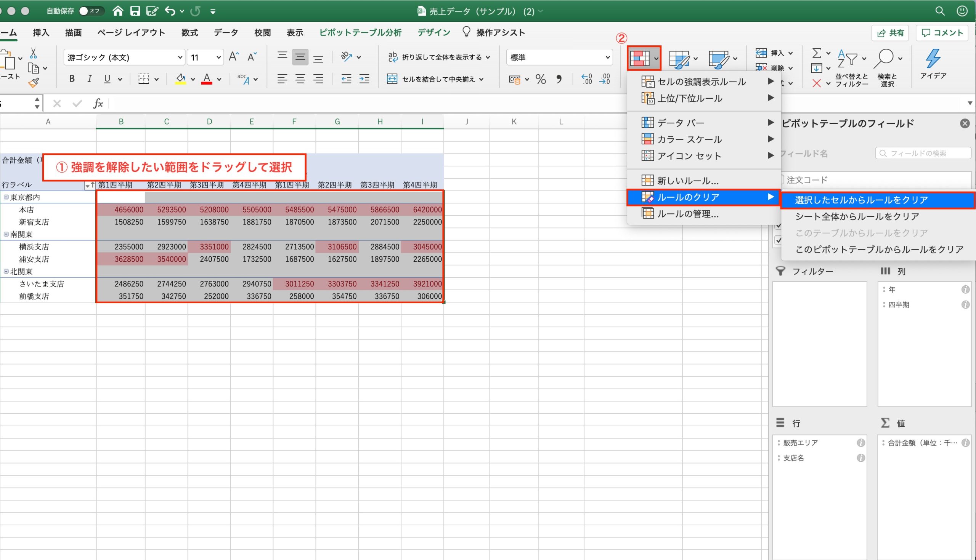Screen dimensions: 976x560
Task: Open the conditional formatting menu icon
Action: tap(640, 58)
